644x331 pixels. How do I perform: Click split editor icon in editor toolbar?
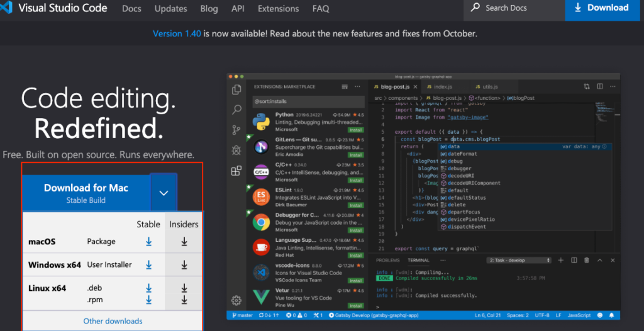pos(600,87)
